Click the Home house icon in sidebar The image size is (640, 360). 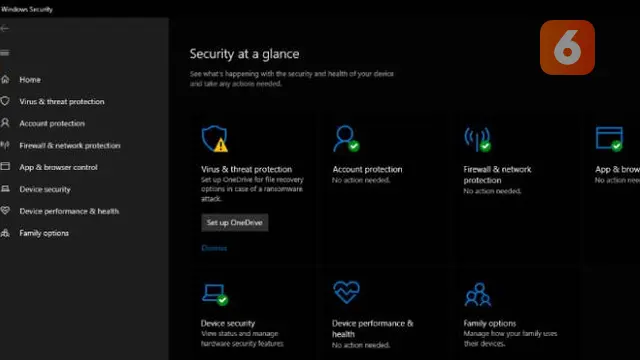click(x=5, y=80)
